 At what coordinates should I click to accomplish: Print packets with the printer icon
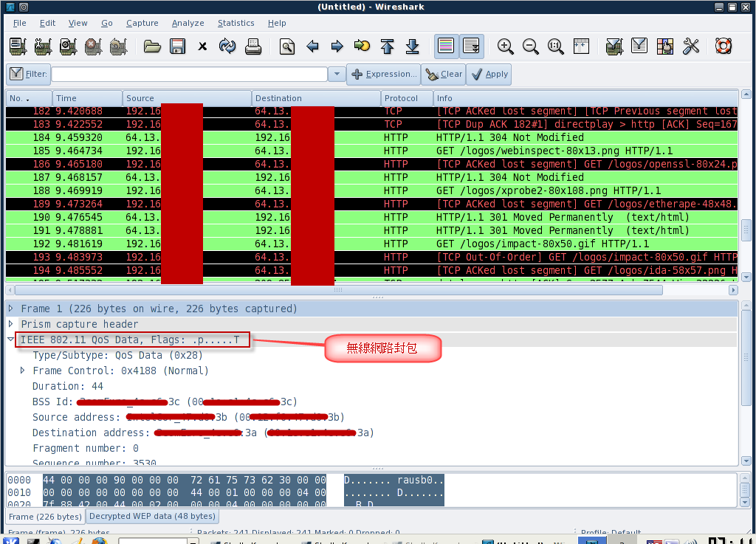[252, 47]
